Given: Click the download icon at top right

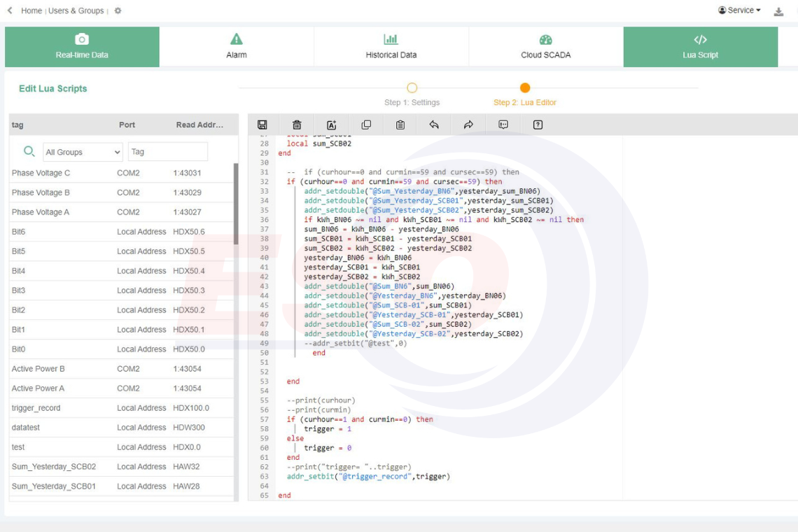Looking at the screenshot, I should click(778, 11).
